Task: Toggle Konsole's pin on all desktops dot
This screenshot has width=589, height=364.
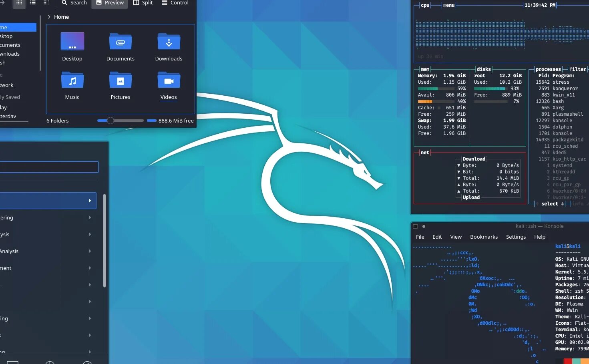Action: point(424,226)
